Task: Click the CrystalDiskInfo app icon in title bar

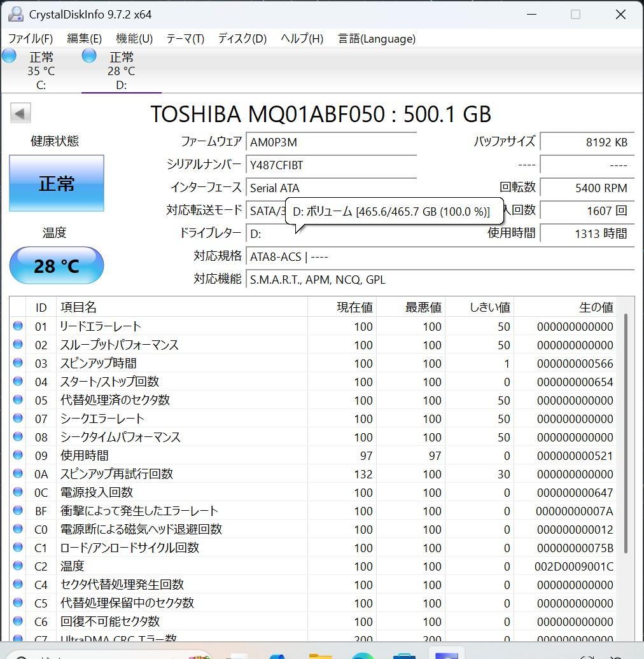Action: tap(15, 14)
